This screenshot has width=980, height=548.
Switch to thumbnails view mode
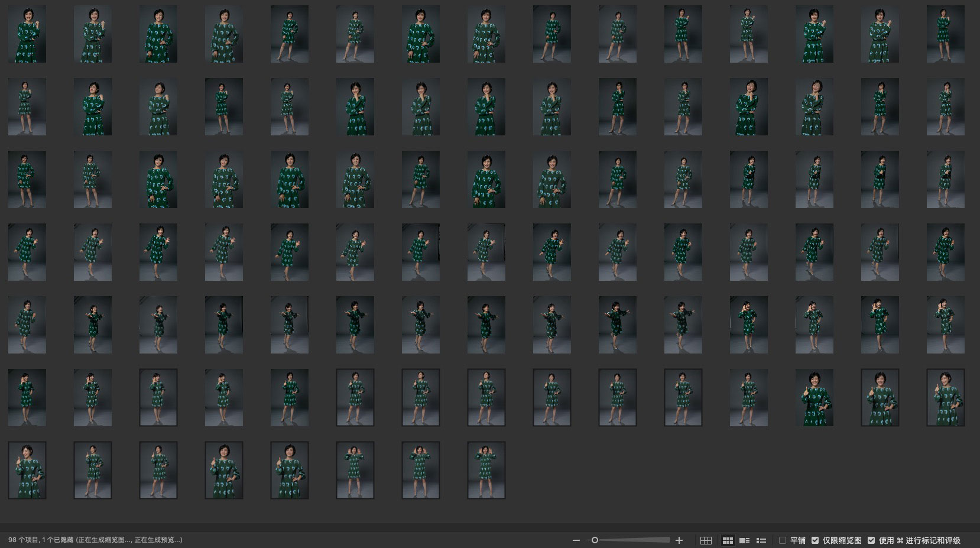click(x=728, y=540)
